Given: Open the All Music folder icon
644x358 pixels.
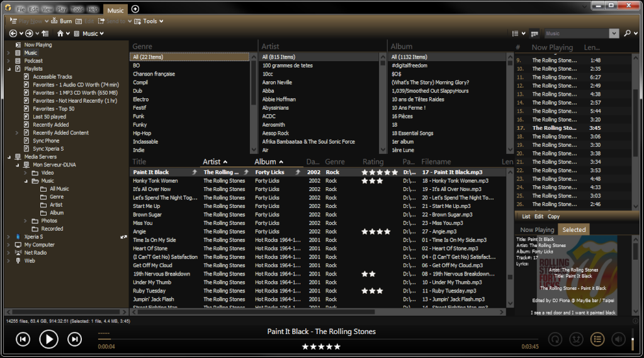Looking at the screenshot, I should 43,188.
